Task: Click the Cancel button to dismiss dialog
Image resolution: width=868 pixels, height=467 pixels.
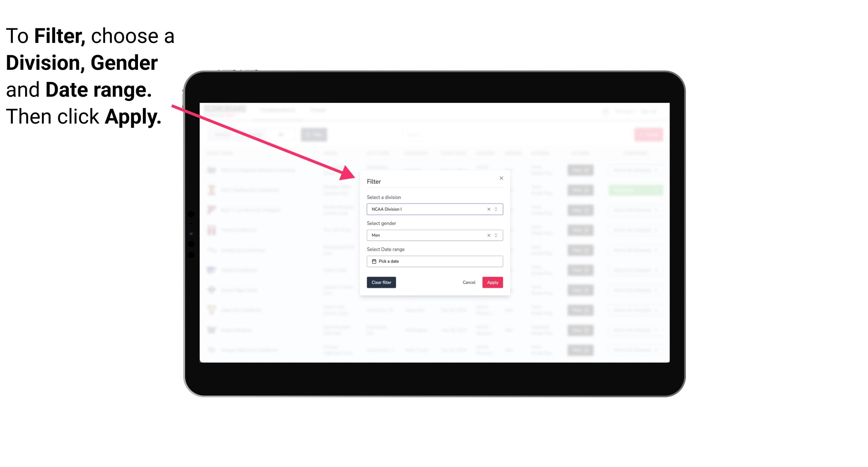Action: 469,283
